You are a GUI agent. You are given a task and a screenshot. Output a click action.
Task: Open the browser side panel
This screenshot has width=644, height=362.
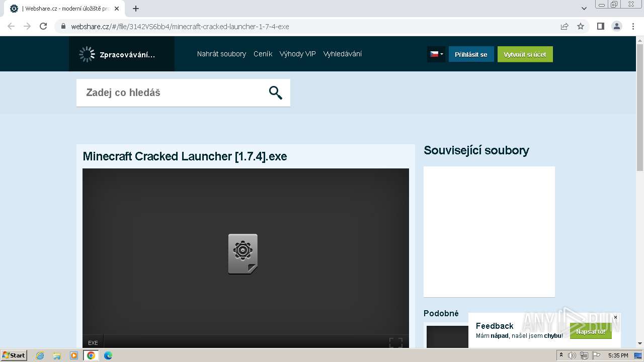pos(600,26)
